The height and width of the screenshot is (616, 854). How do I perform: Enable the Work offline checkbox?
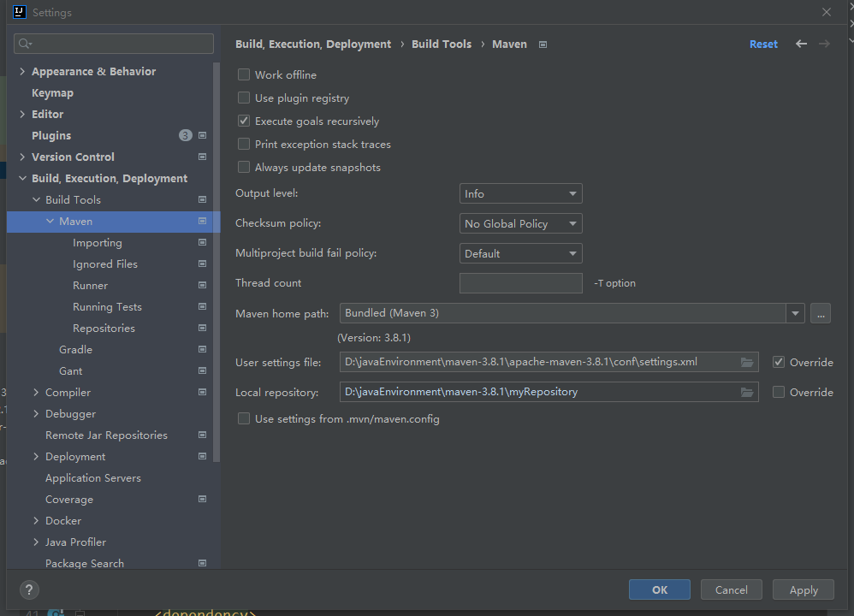tap(244, 74)
